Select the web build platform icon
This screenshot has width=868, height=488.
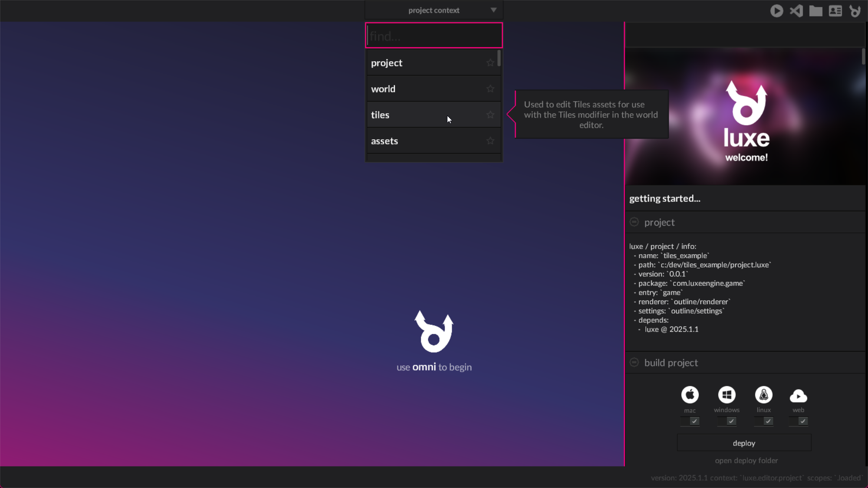798,396
